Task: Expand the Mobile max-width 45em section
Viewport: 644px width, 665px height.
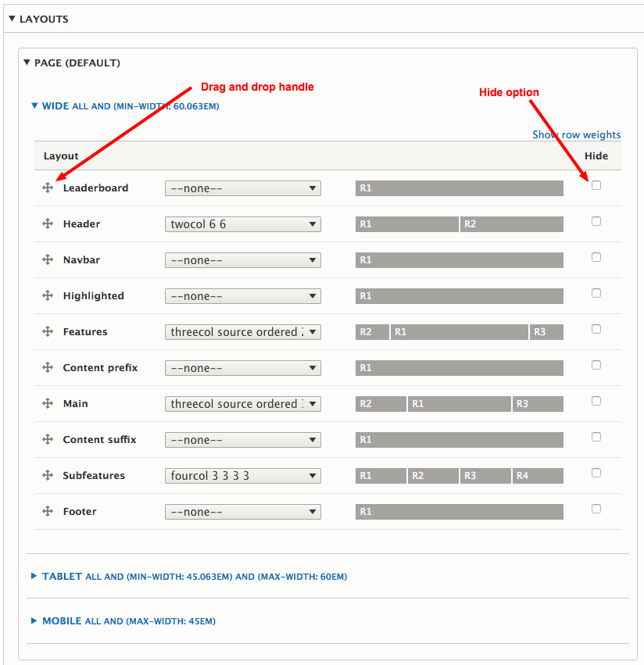Action: click(62, 621)
